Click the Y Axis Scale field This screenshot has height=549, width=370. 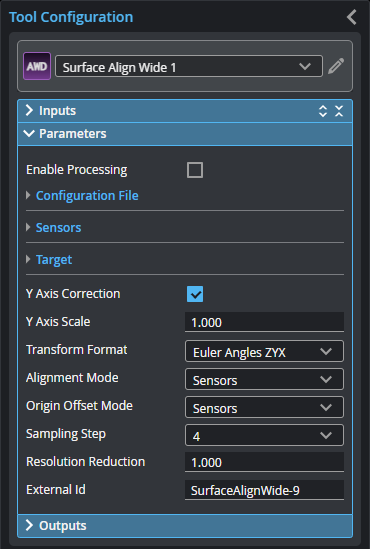264,322
